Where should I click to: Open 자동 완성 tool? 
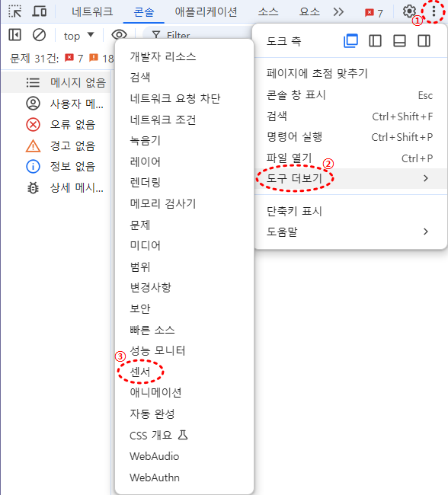pyautogui.click(x=184, y=414)
